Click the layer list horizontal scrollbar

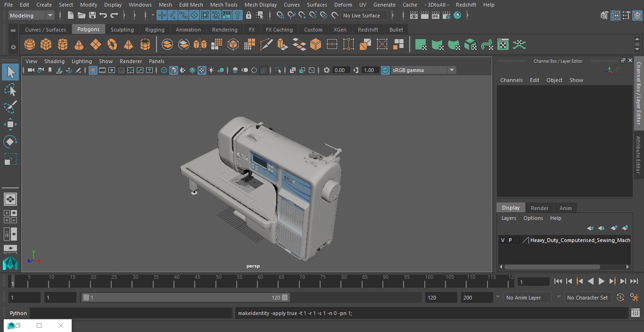tap(552, 267)
